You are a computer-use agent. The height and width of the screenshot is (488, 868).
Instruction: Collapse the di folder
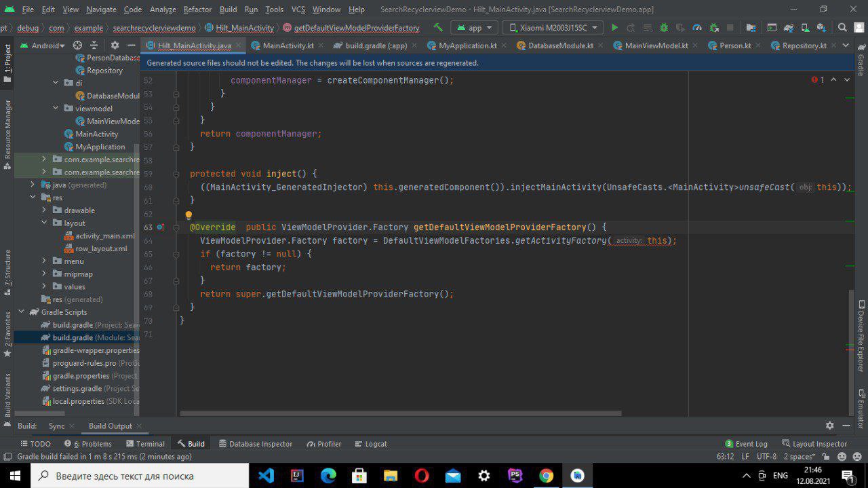(x=56, y=83)
